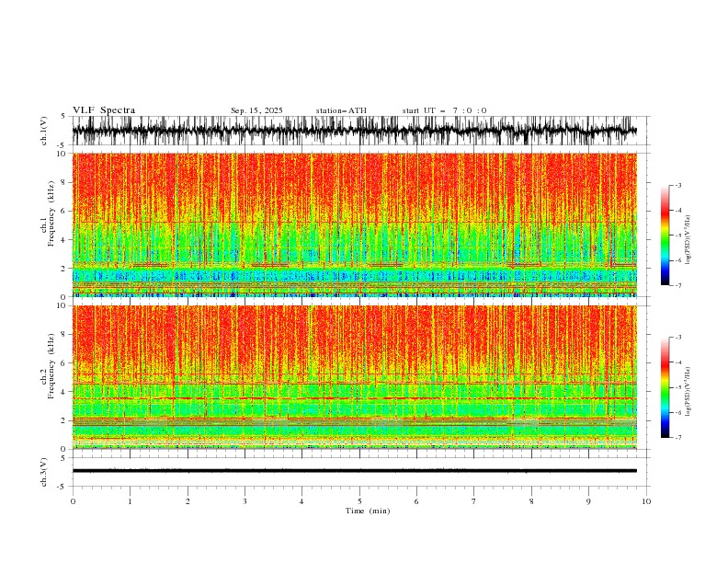728x563 pixels.
Task: Click the ch.1 color bar '-3' label
Action: (677, 185)
